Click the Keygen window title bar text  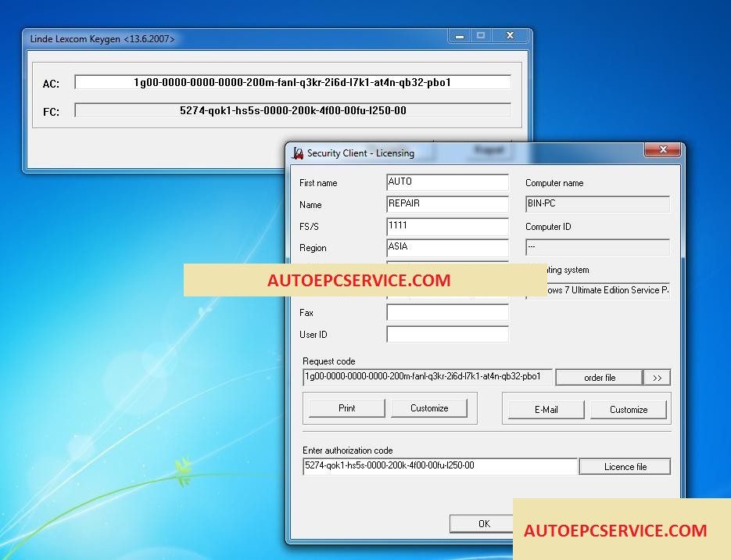click(102, 38)
